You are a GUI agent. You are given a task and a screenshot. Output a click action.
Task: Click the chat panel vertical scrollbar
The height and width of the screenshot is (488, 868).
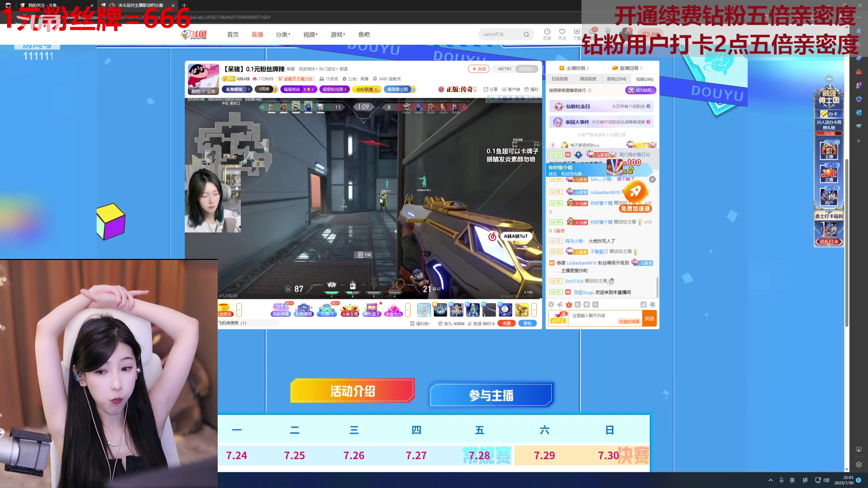(657, 287)
